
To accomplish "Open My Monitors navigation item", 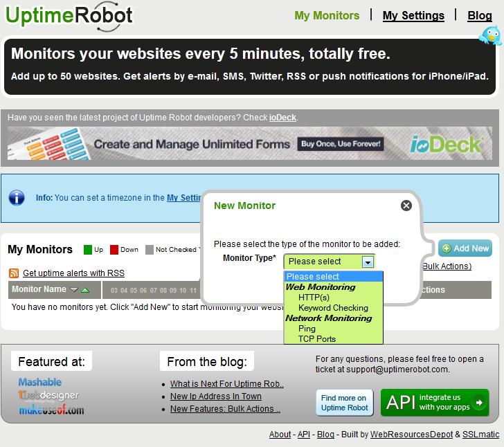I will click(327, 15).
